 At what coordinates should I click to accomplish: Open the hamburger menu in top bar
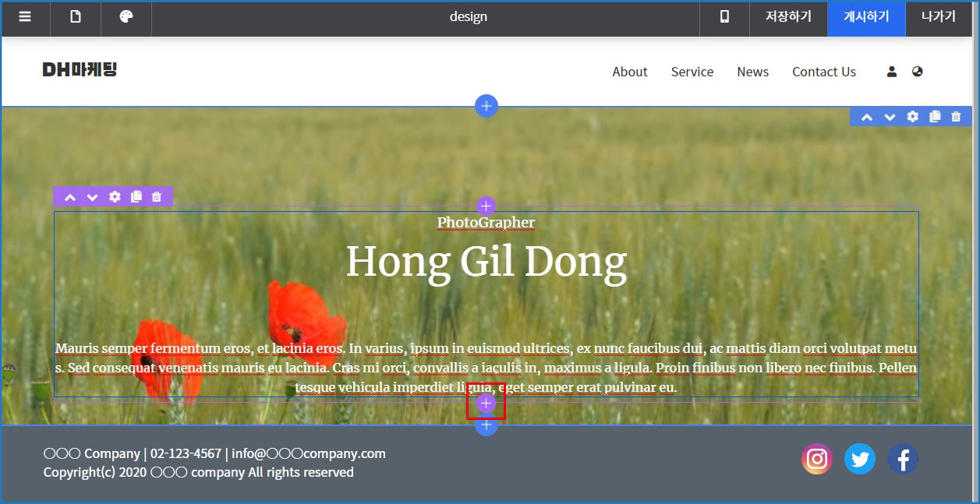click(25, 17)
